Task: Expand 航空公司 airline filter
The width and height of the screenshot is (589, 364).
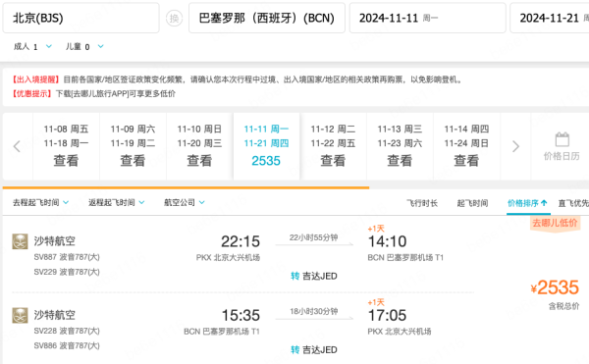Action: 185,203
